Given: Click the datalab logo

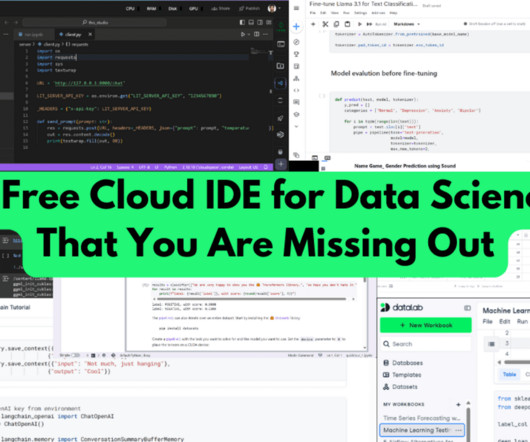Looking at the screenshot, I should click(x=402, y=308).
